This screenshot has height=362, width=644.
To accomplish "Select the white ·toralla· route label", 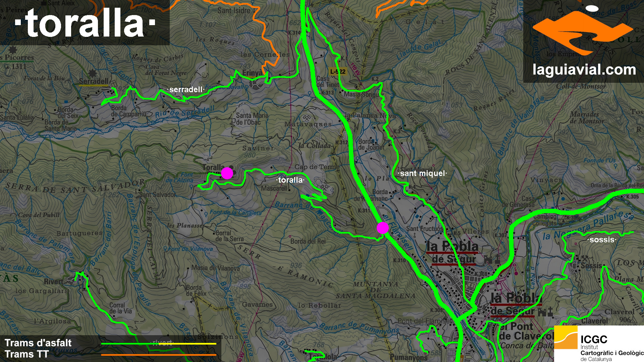I will (290, 180).
